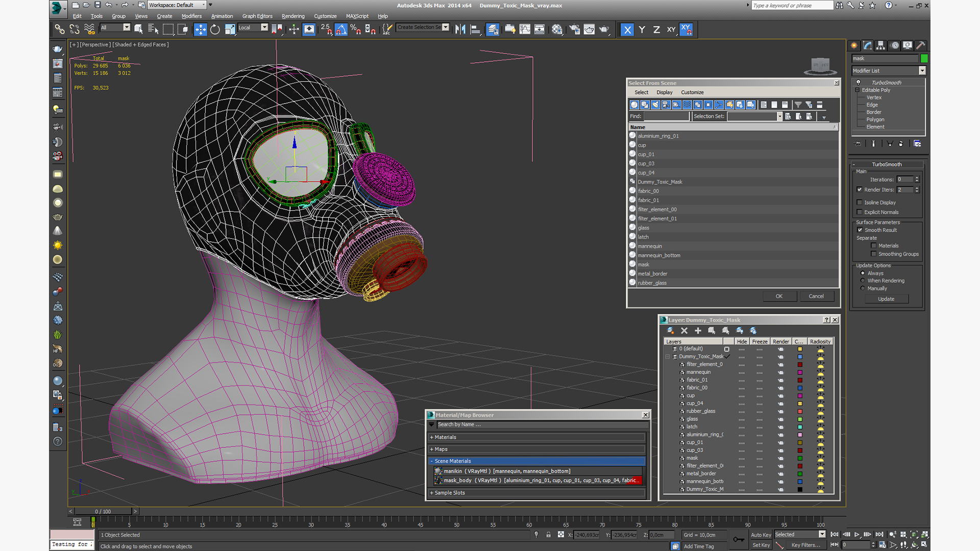
Task: Click the Undo arrow in title bar
Action: (x=108, y=5)
